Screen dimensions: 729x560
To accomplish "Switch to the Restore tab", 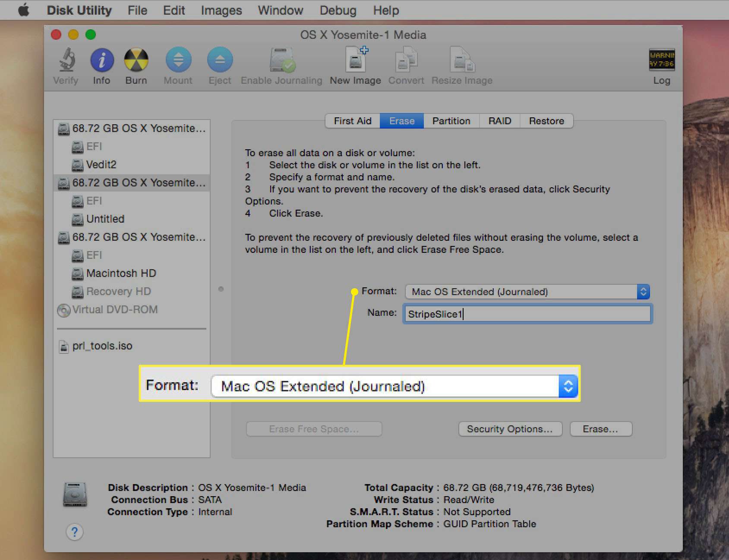I will (547, 121).
